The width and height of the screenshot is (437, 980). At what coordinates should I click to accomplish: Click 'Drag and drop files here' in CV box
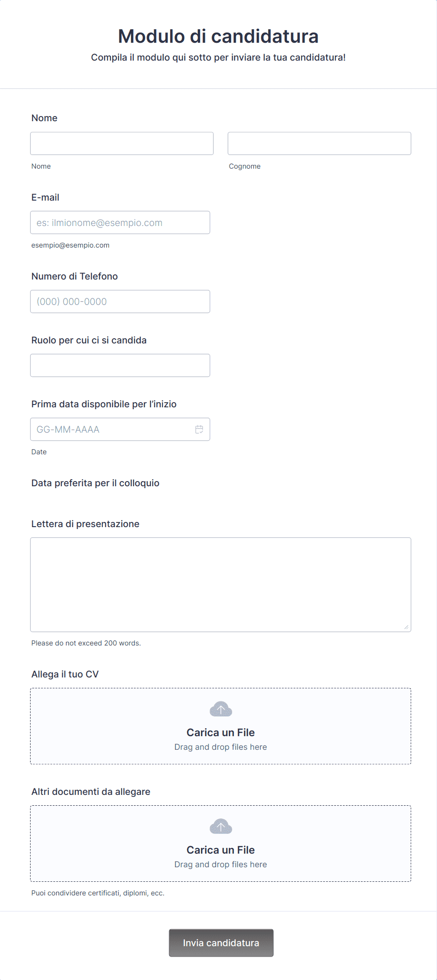coord(220,747)
